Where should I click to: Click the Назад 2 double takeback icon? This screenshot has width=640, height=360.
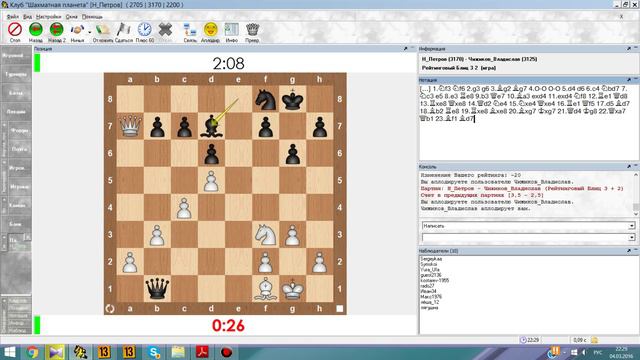tap(56, 29)
